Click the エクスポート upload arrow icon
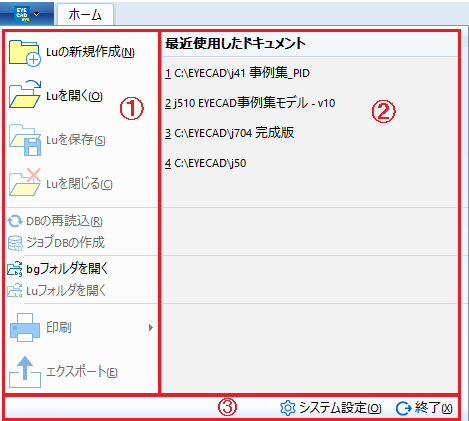 (25, 372)
